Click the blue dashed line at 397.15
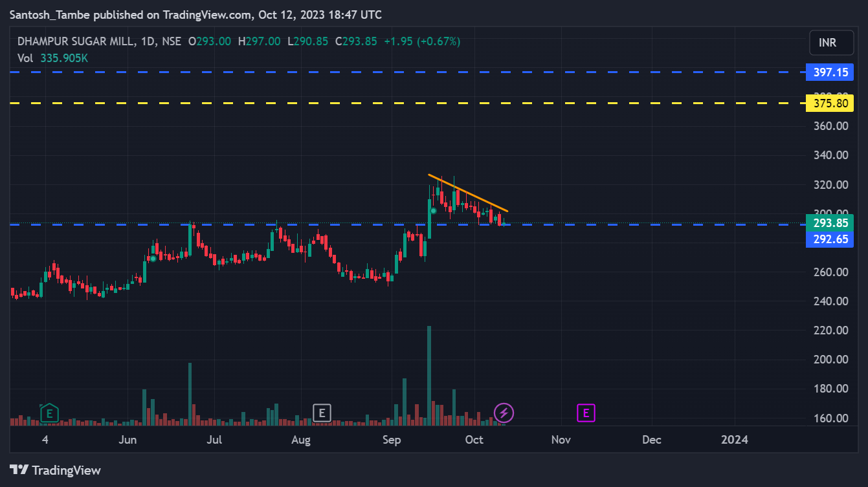 (408, 72)
